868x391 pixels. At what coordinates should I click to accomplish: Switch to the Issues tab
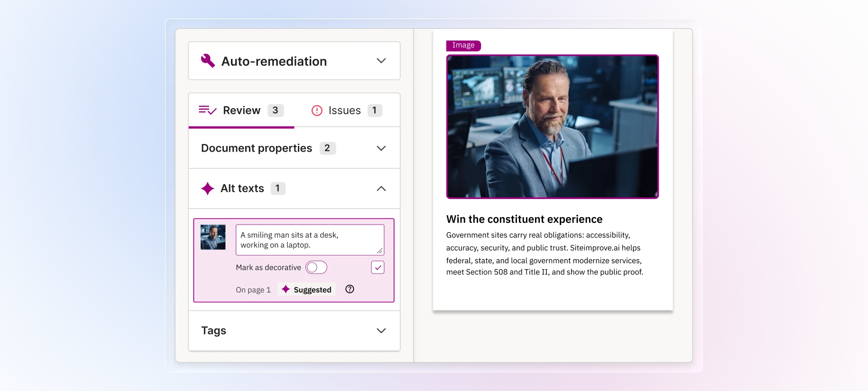tap(346, 110)
